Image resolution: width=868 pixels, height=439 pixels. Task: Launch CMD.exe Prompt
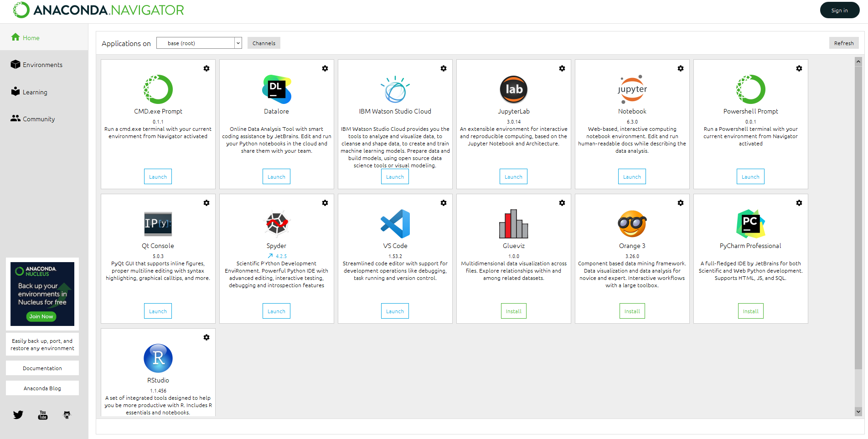point(158,176)
